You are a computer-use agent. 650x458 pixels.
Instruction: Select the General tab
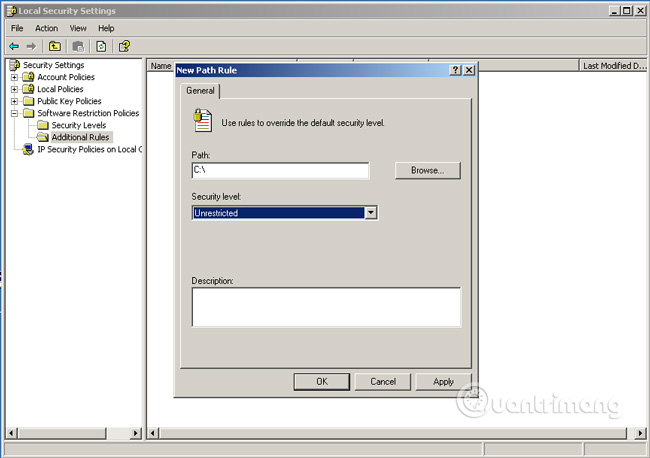tap(200, 91)
